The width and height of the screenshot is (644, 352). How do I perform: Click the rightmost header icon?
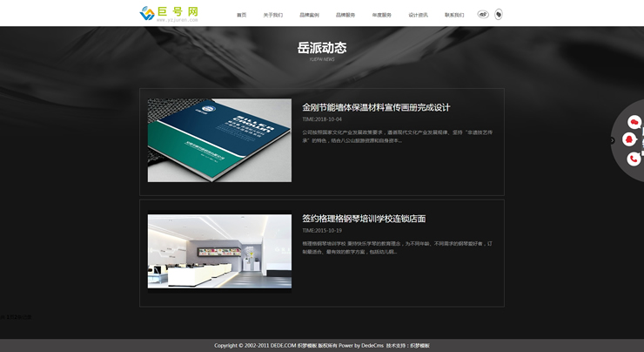tap(499, 14)
